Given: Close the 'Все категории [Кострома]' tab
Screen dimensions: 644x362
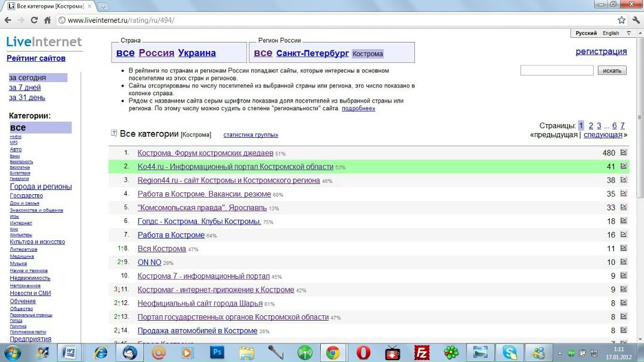Looking at the screenshot, I should tap(89, 6).
